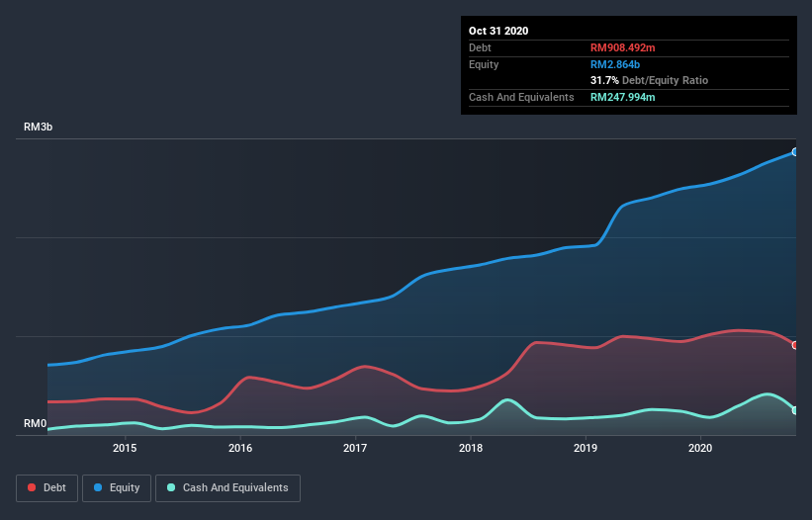Click the 2018 x-axis label

tap(471, 448)
